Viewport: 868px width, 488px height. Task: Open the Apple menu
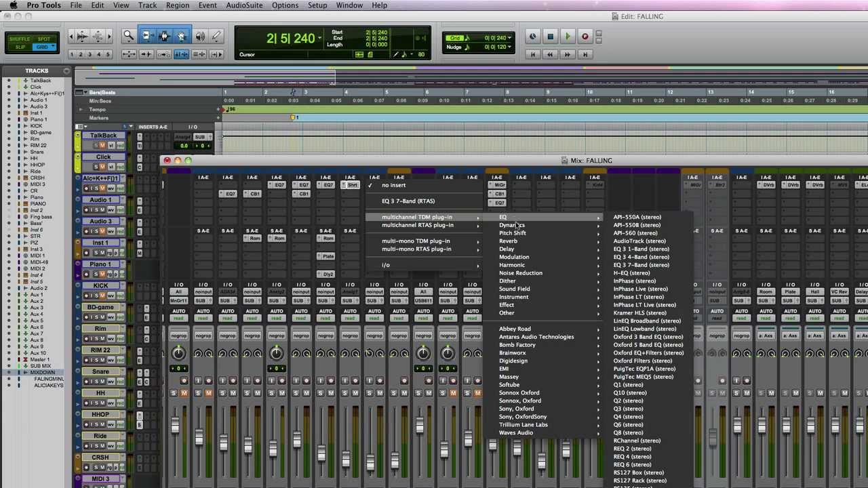tap(13, 5)
